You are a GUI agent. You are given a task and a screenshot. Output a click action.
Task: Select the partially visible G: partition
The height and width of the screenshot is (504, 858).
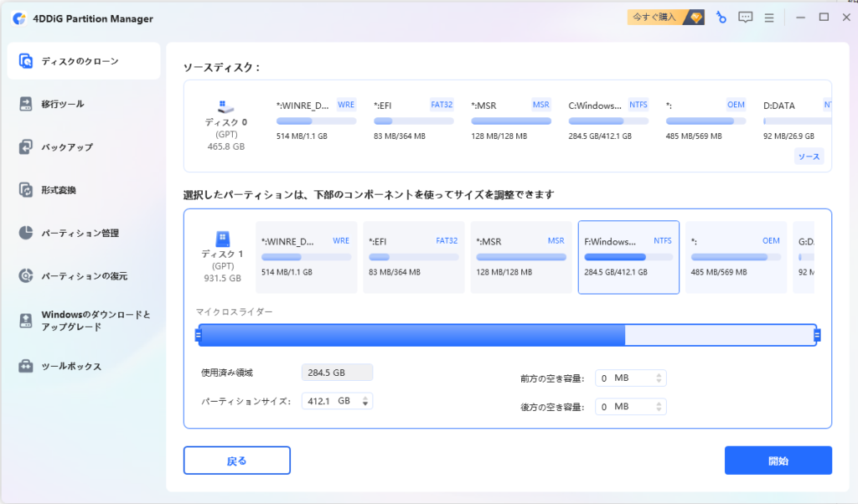point(804,258)
